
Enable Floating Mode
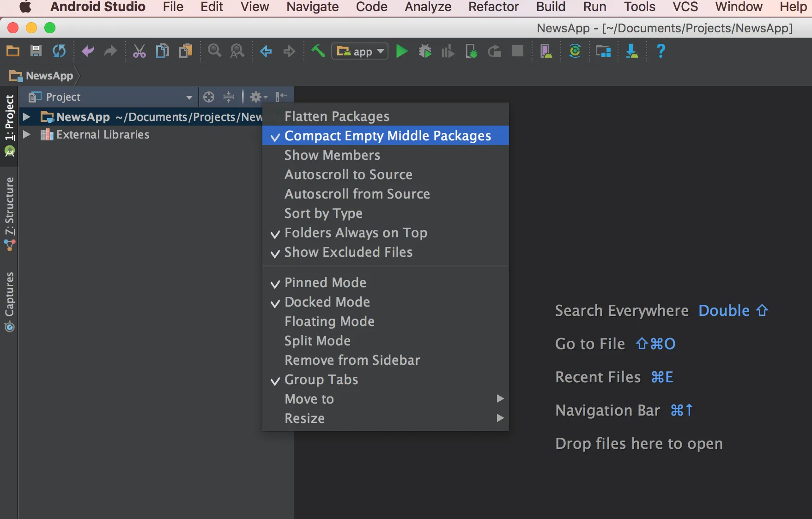385,321
